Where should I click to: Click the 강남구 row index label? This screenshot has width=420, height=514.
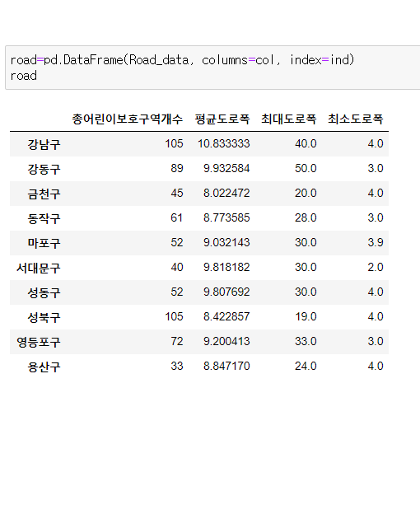44,144
